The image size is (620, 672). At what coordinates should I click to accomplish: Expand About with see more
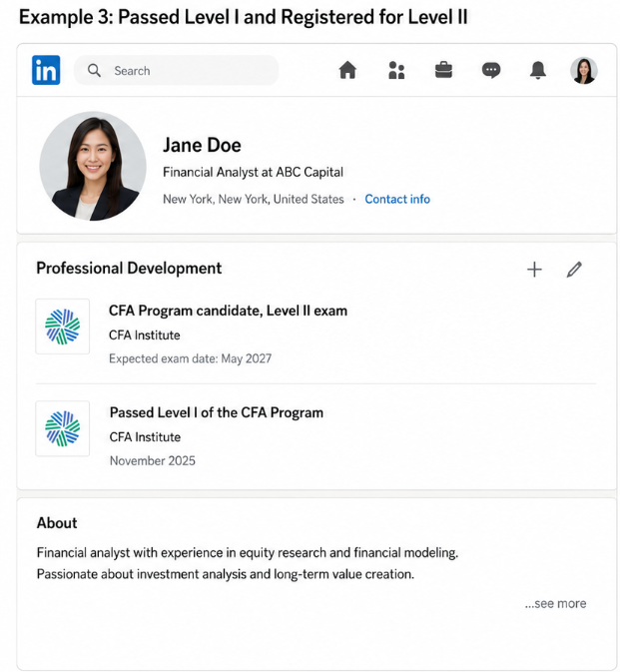click(x=556, y=603)
